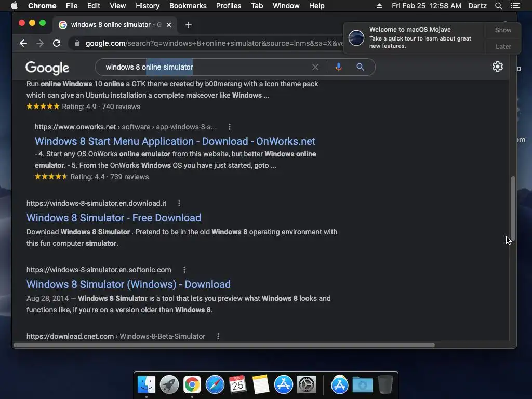Open Calendar from the Dock

[x=237, y=385]
